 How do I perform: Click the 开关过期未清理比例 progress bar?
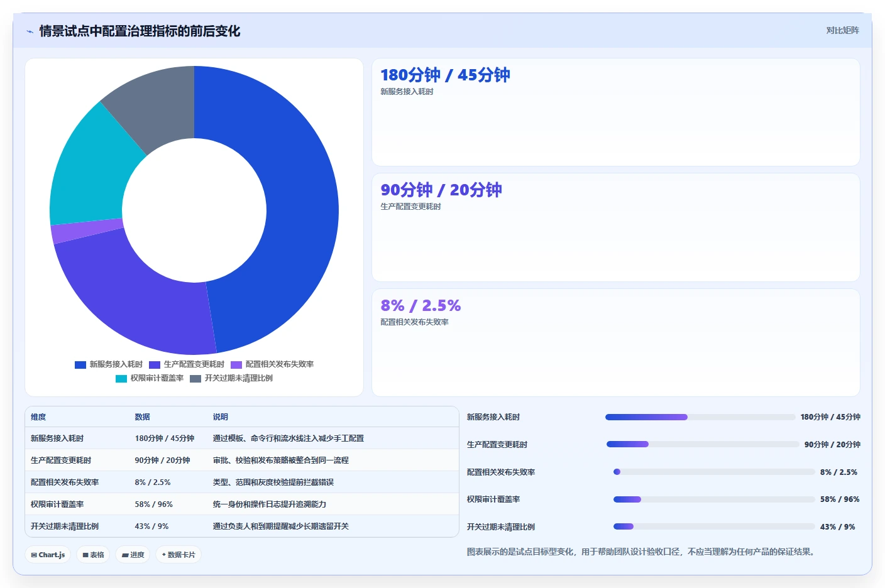(714, 526)
